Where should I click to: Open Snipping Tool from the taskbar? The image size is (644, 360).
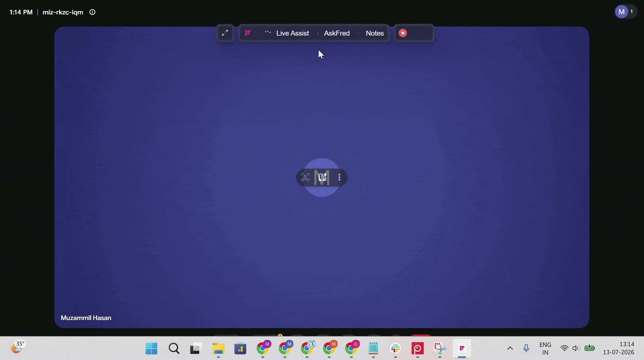[440, 349]
